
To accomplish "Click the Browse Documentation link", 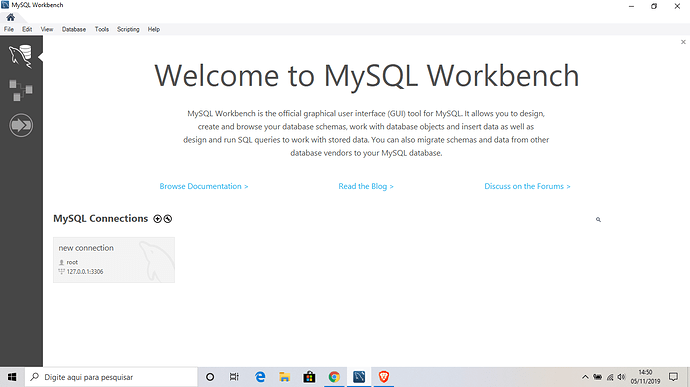I will click(x=204, y=186).
